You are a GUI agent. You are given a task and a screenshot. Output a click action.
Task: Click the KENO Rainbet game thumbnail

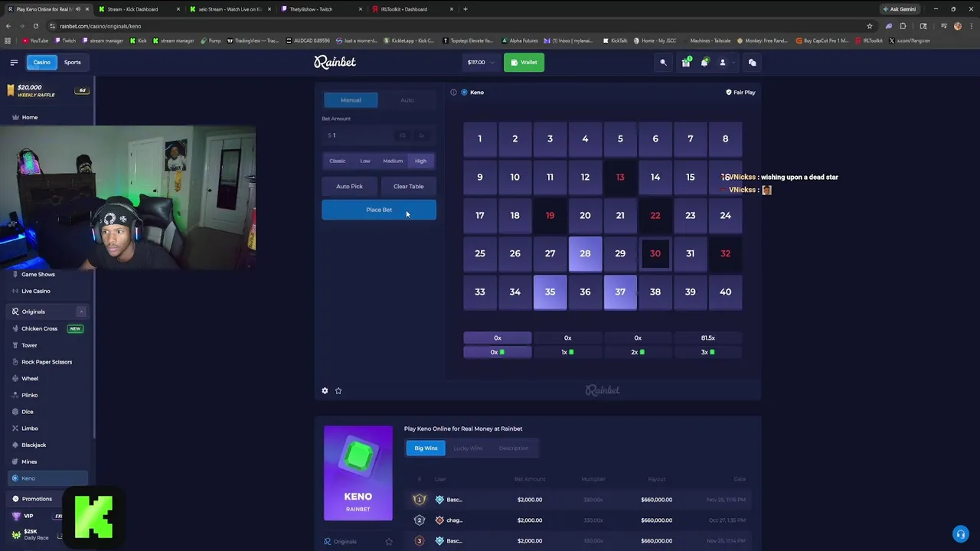[x=358, y=474]
